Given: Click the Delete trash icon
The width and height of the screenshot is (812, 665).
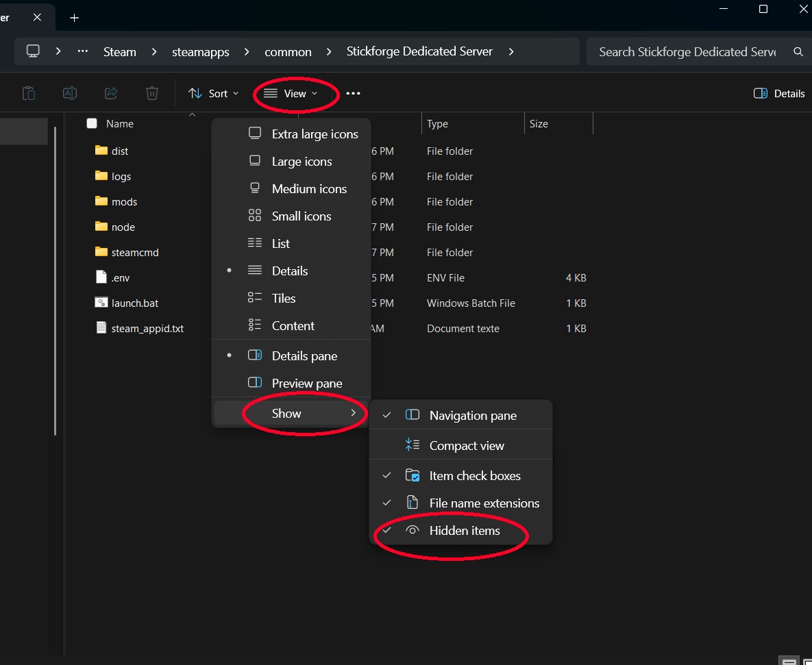Looking at the screenshot, I should [151, 93].
